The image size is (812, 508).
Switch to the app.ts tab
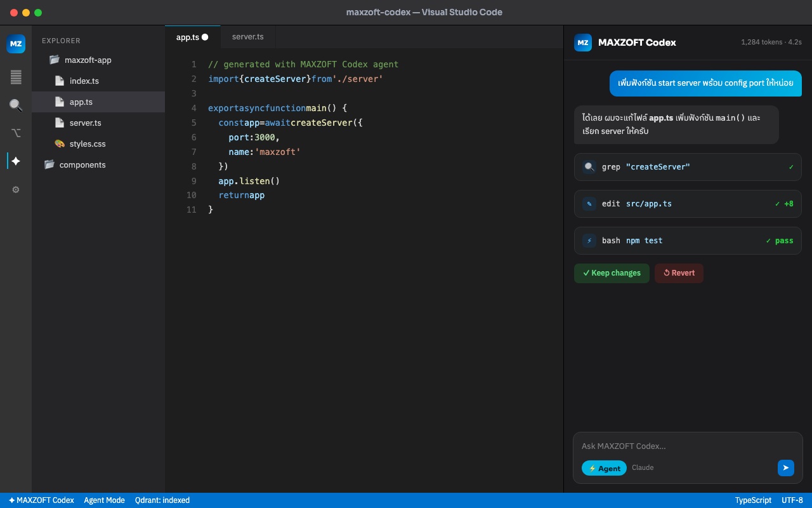tap(192, 37)
